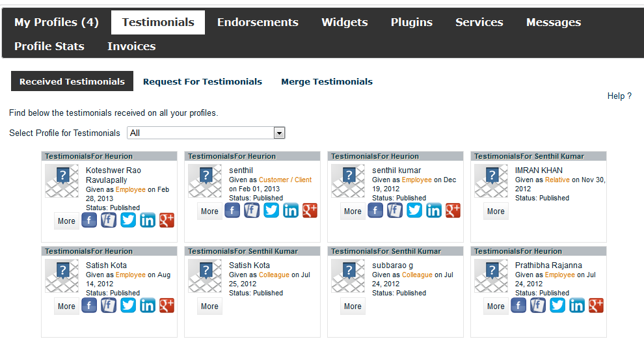Switch to the Endorsements tab
Screen dimensions: 644x339
tap(258, 22)
